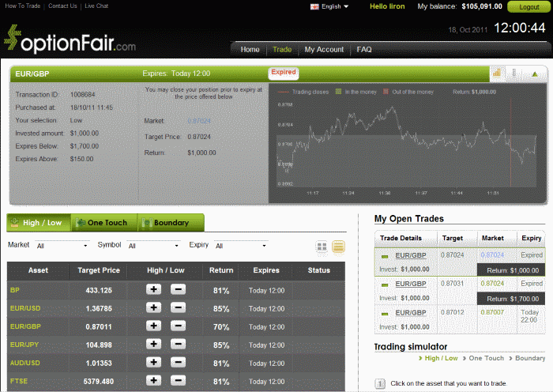Open the Symbol filter dropdown

[x=153, y=247]
